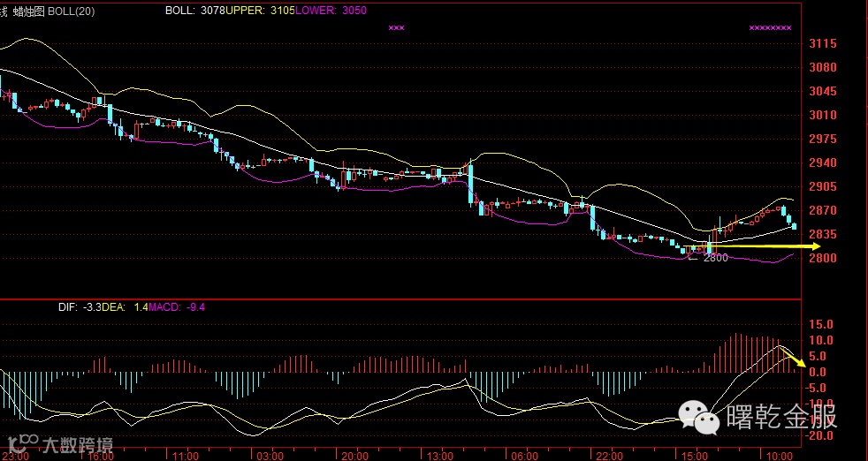Click the 03:00 time axis label
The image size is (868, 461).
point(270,456)
